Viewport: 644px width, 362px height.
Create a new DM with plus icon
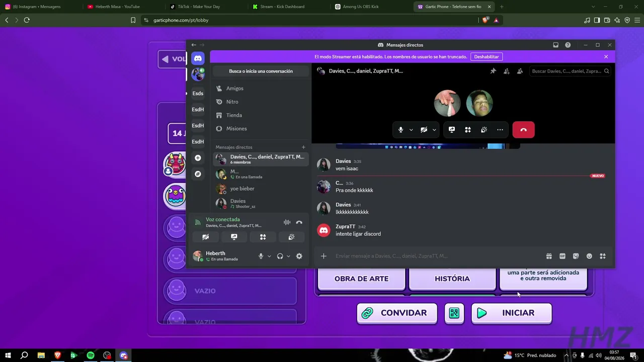pyautogui.click(x=303, y=147)
